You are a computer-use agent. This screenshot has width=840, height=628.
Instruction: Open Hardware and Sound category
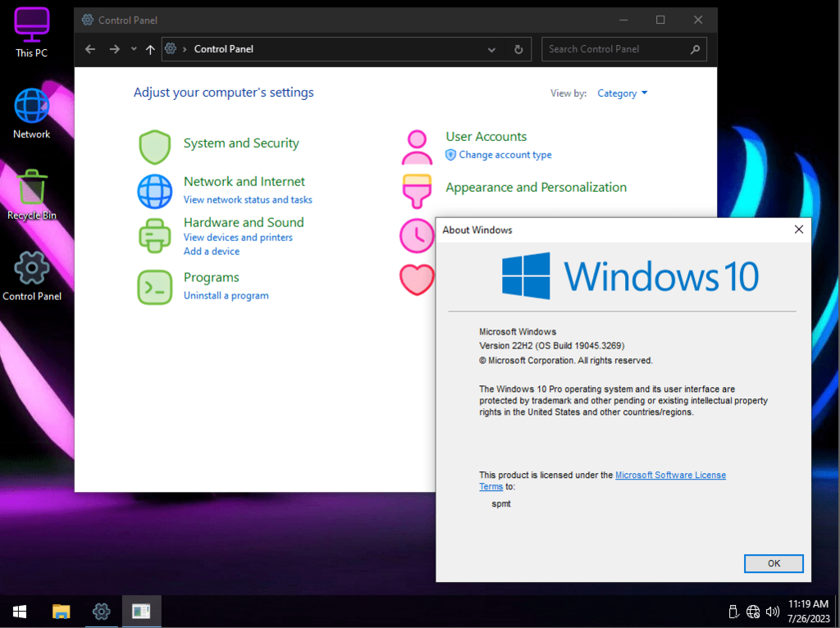[x=244, y=222]
